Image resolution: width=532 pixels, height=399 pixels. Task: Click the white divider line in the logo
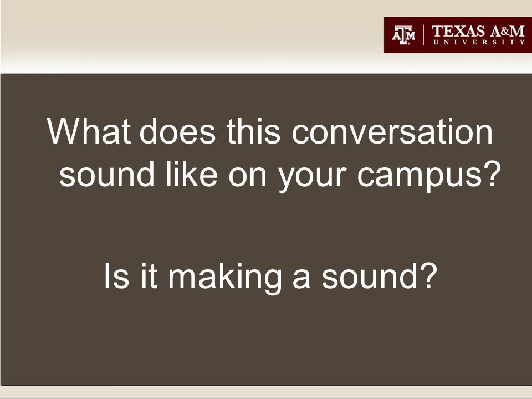tap(423, 34)
